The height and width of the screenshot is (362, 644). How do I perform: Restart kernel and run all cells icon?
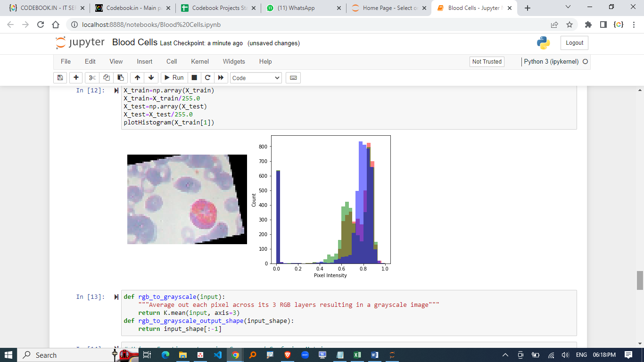click(221, 78)
